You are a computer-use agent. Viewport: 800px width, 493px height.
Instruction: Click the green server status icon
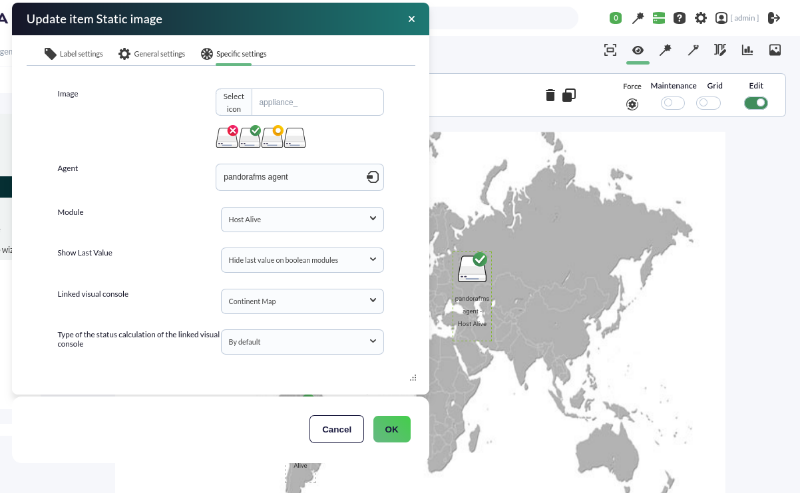[x=659, y=18]
